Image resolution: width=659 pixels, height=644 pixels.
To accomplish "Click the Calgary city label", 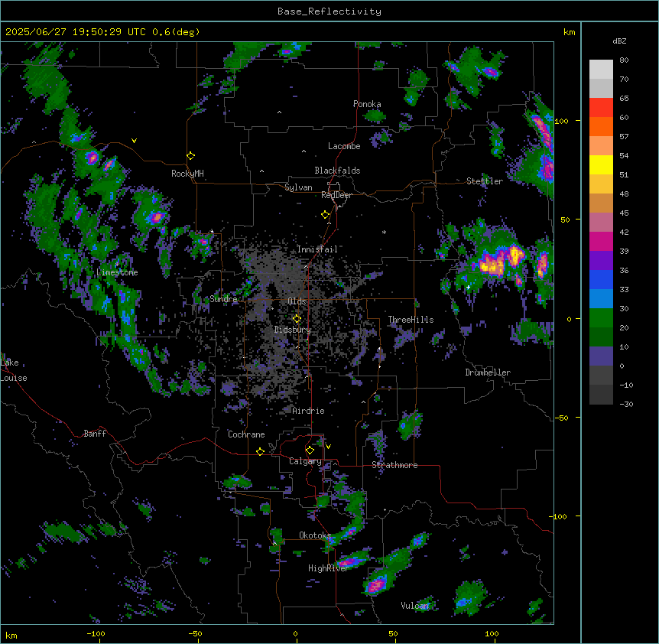I will coord(305,461).
